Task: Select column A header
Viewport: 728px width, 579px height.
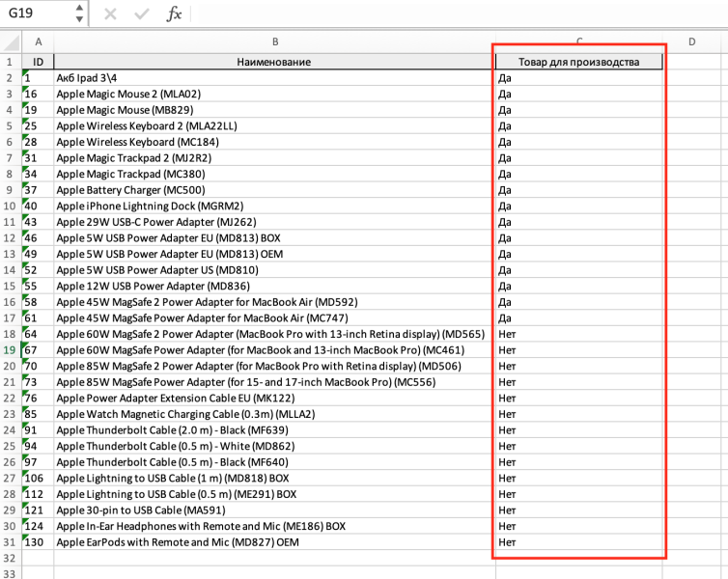Action: (x=38, y=41)
